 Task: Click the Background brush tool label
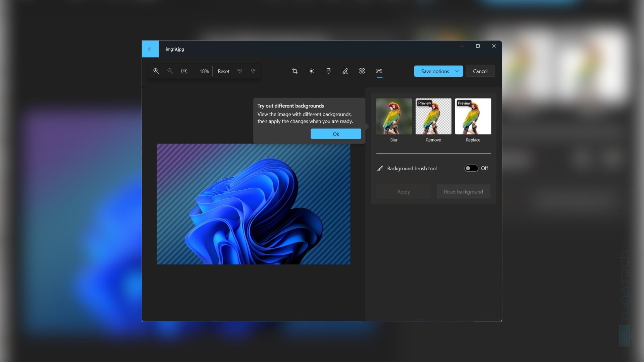point(412,168)
